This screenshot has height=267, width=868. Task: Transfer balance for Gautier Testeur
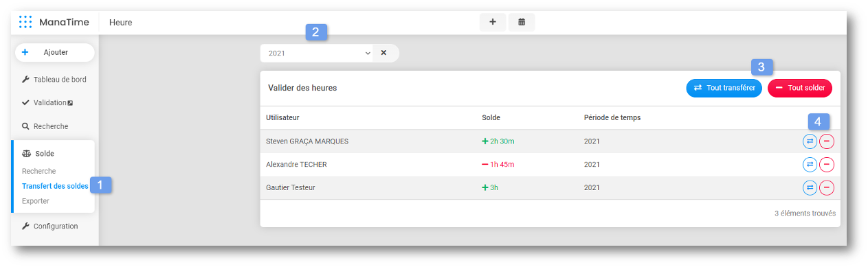(810, 188)
